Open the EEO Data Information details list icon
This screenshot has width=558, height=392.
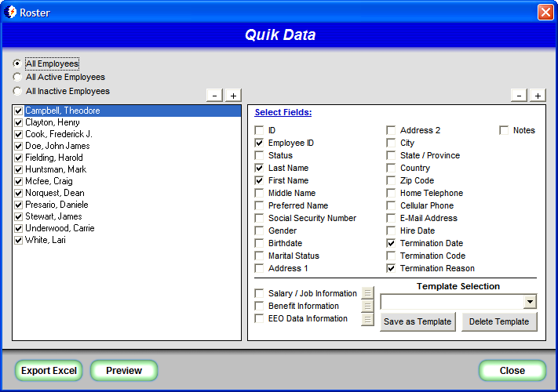(x=367, y=319)
